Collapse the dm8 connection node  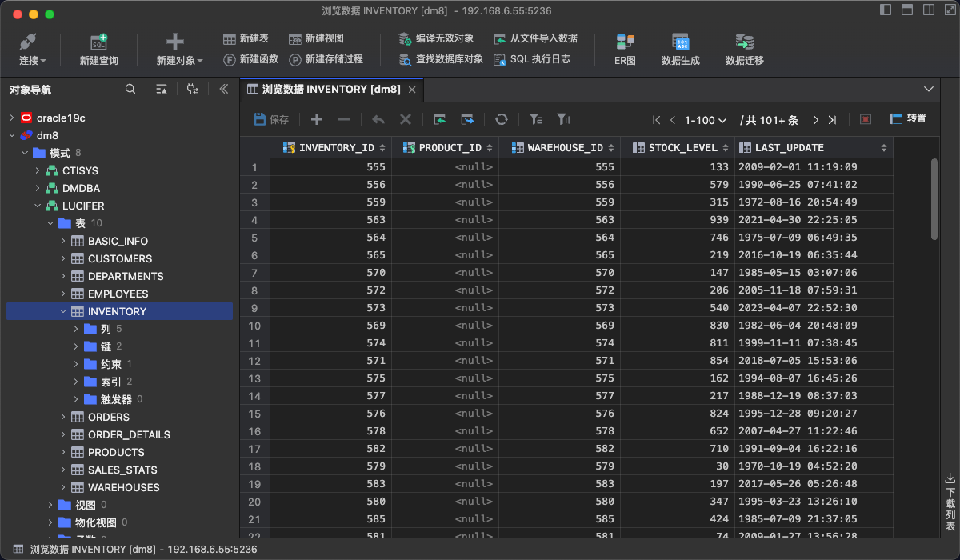click(x=11, y=135)
